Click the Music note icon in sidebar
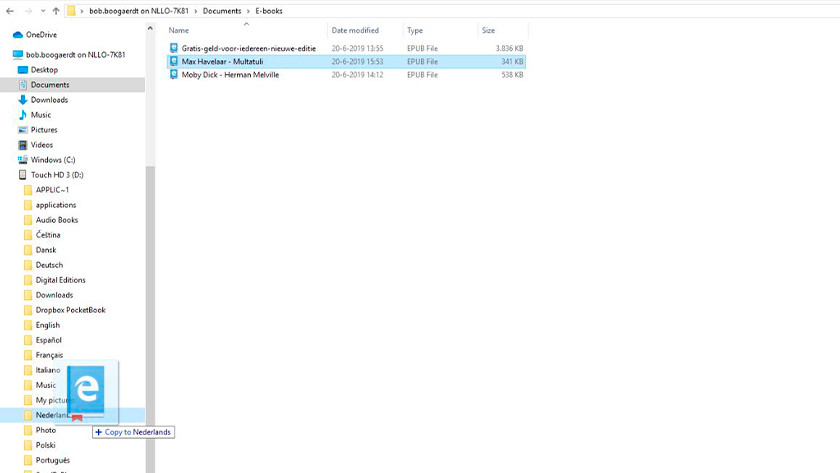This screenshot has height=473, width=840. click(x=23, y=115)
